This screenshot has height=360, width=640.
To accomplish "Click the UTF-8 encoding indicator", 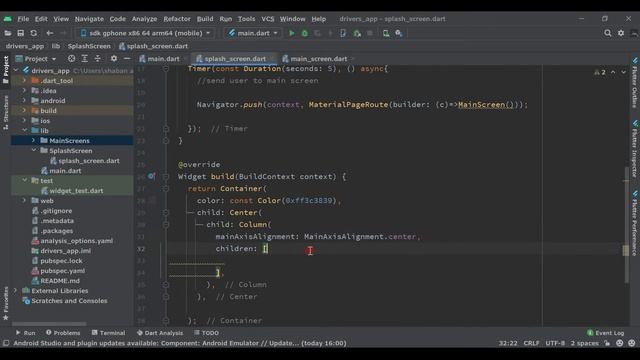I will tap(555, 343).
